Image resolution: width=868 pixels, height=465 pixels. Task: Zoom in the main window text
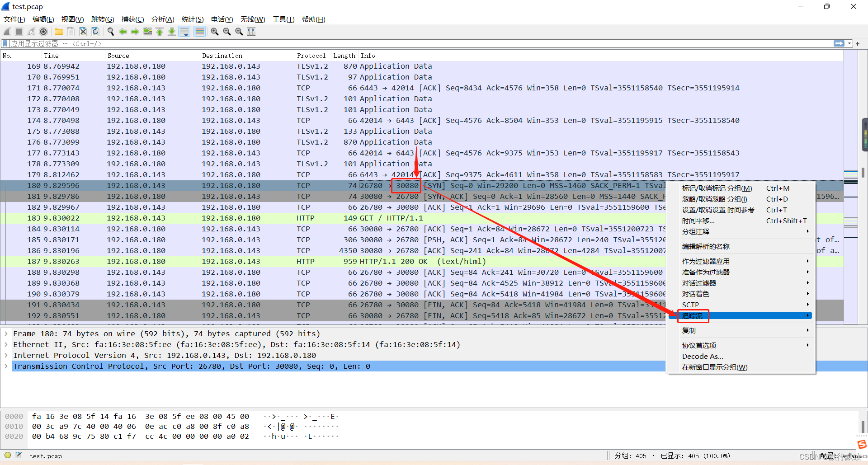click(x=215, y=32)
